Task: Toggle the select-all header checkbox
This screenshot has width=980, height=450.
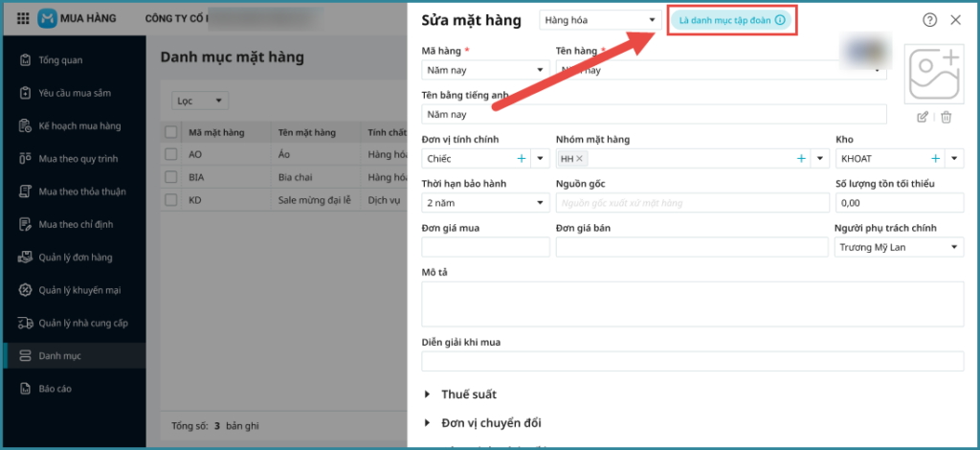Action: [x=170, y=132]
